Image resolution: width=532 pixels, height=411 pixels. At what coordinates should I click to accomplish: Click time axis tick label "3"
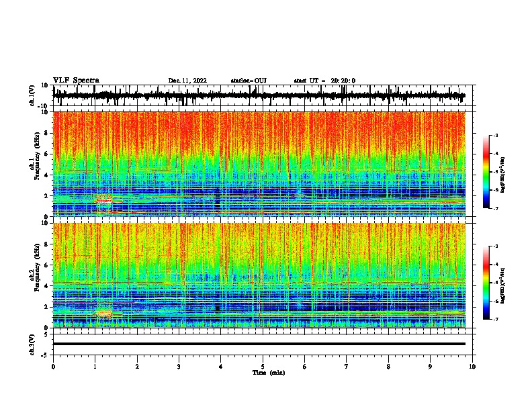pos(179,367)
